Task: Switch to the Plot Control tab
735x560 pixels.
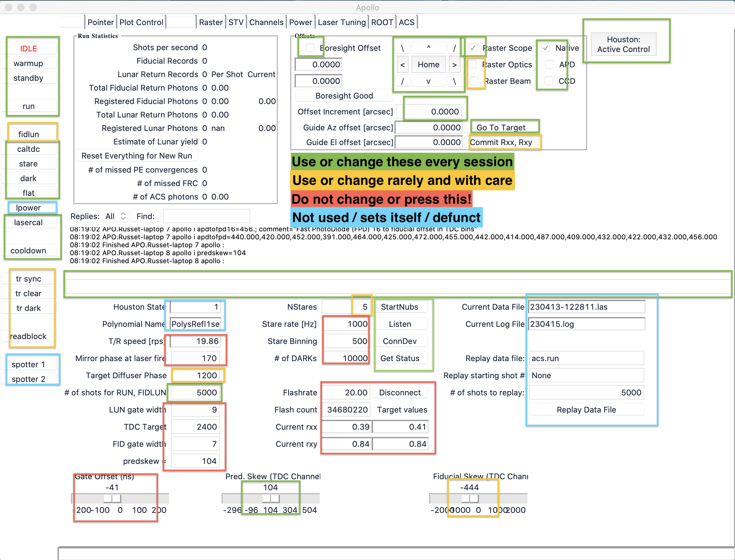Action: click(x=141, y=22)
